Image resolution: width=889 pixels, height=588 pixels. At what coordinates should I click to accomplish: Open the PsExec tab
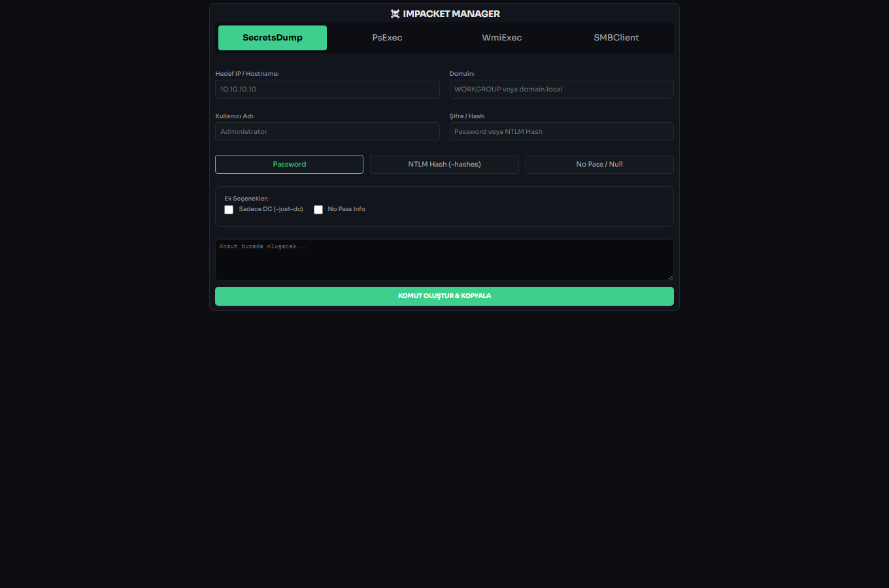click(x=387, y=38)
